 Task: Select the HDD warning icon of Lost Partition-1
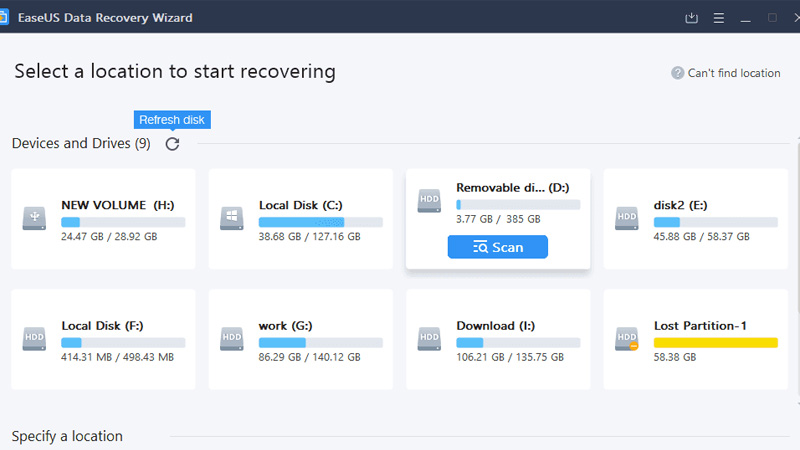[627, 338]
